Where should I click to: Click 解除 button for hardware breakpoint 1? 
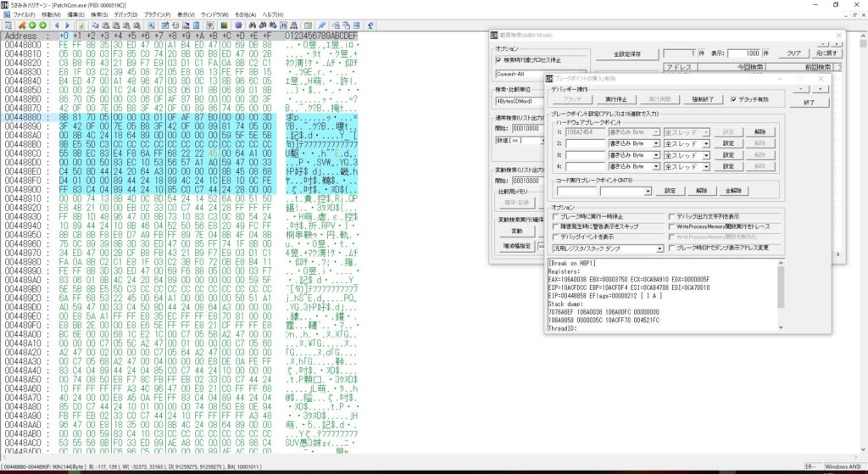(759, 132)
